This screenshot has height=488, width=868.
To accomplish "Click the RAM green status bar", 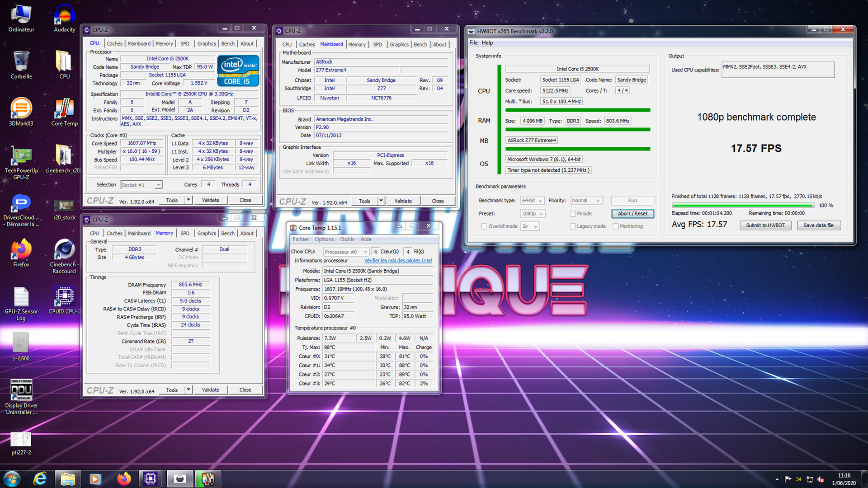I will (x=578, y=130).
